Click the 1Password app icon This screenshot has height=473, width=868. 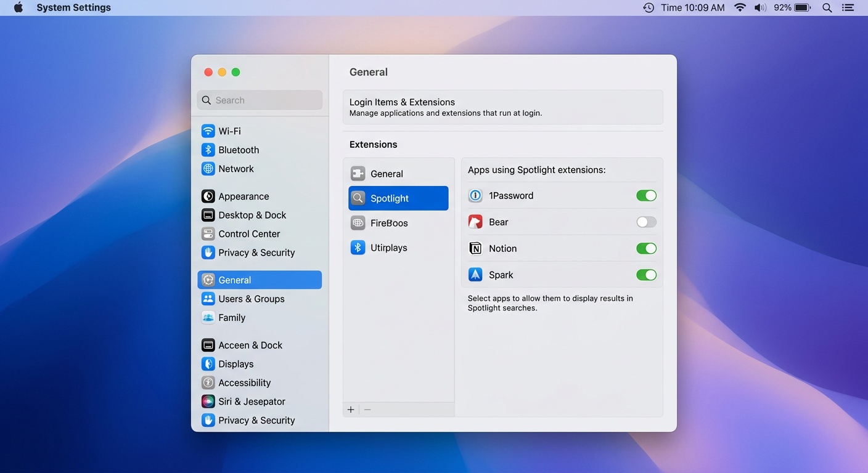pos(475,195)
